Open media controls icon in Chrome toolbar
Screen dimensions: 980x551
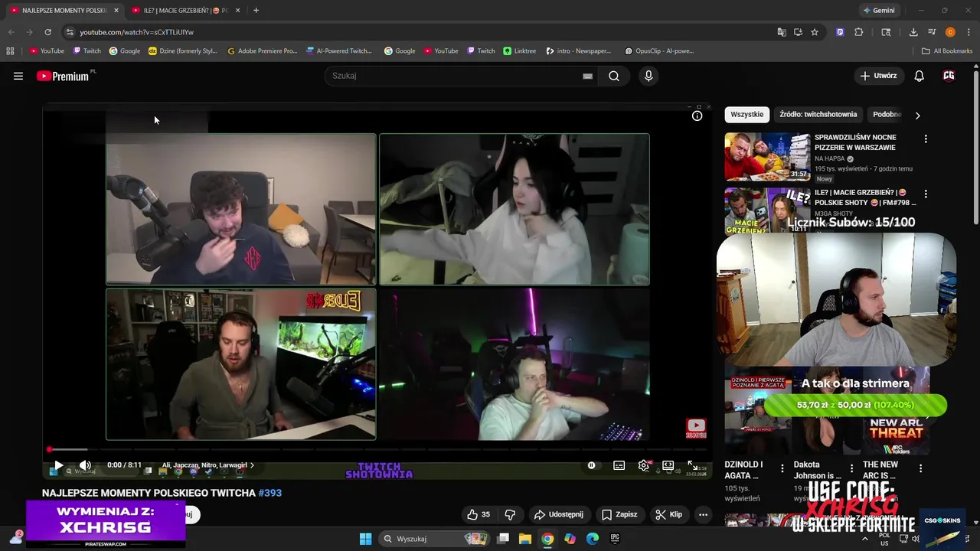[x=932, y=32]
